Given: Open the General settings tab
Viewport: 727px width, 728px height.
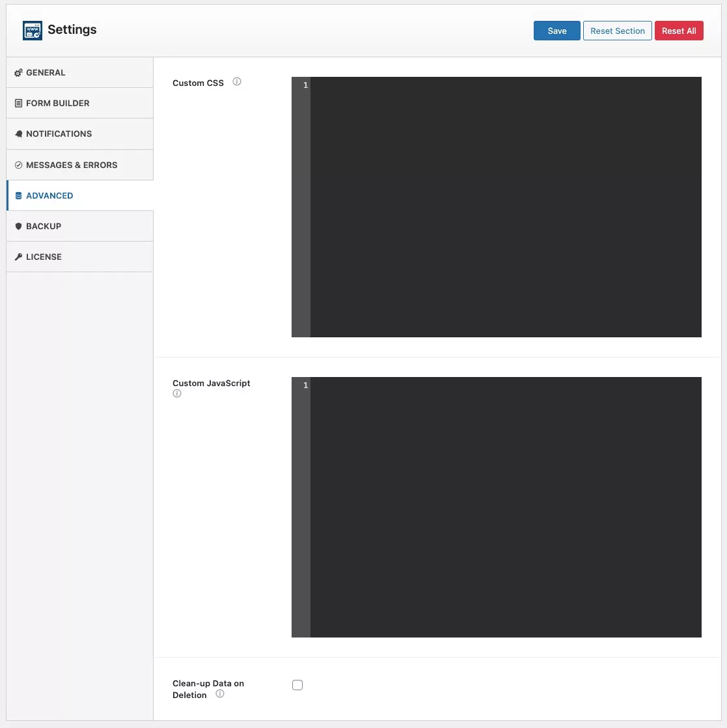Looking at the screenshot, I should click(46, 73).
